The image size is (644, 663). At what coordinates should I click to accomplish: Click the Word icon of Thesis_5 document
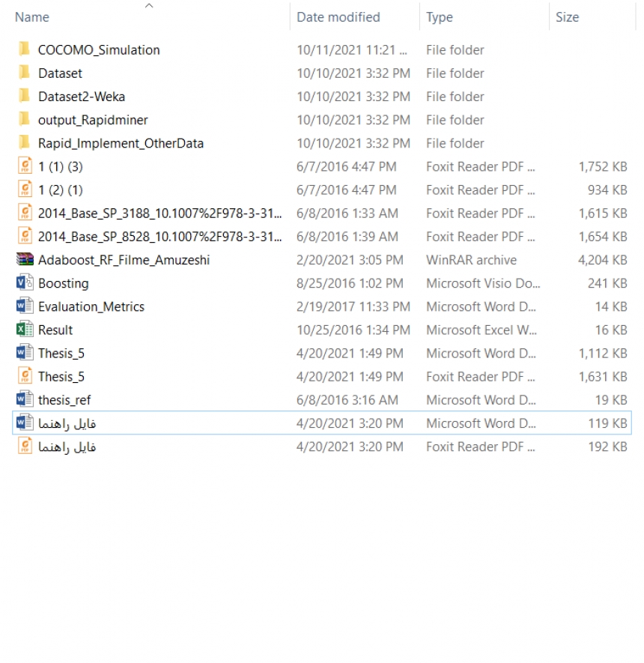[x=25, y=352]
